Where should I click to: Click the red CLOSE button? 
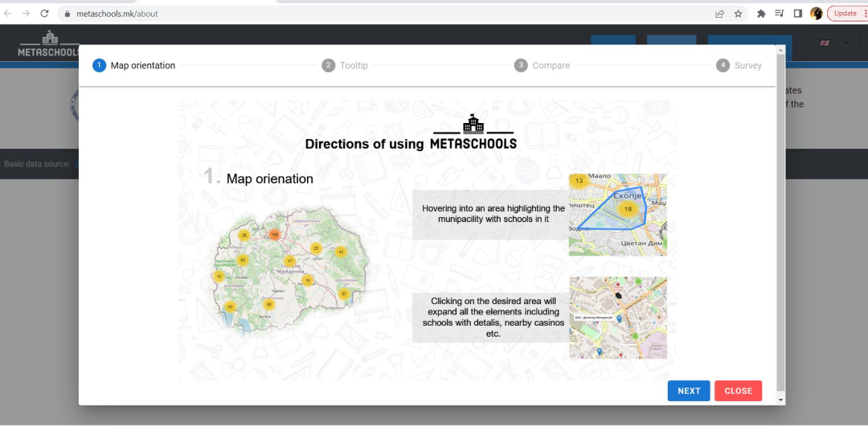coord(738,391)
